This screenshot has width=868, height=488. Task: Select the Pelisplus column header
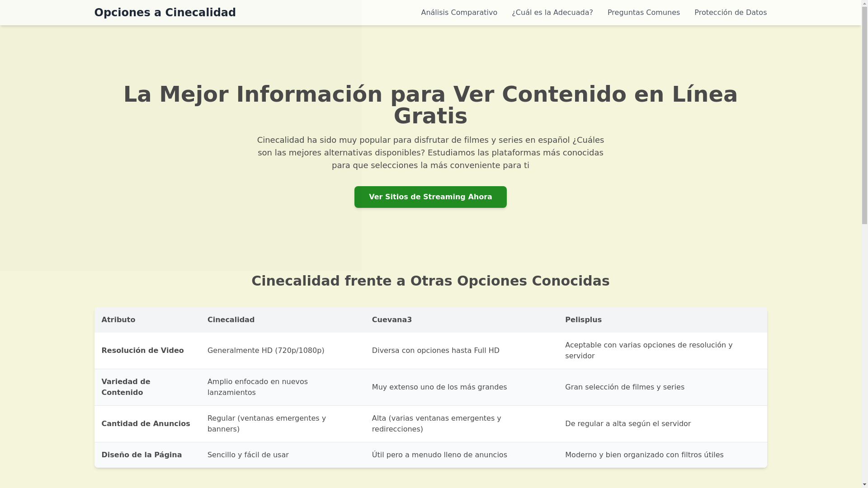click(x=662, y=320)
